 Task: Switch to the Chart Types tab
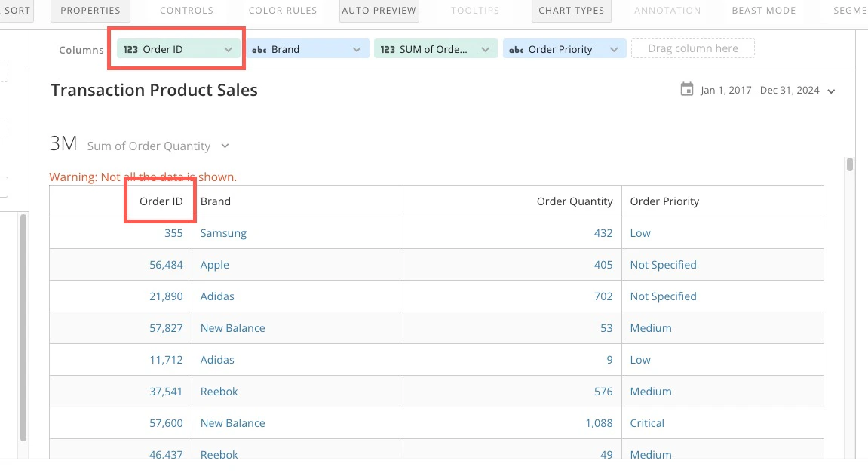(572, 11)
